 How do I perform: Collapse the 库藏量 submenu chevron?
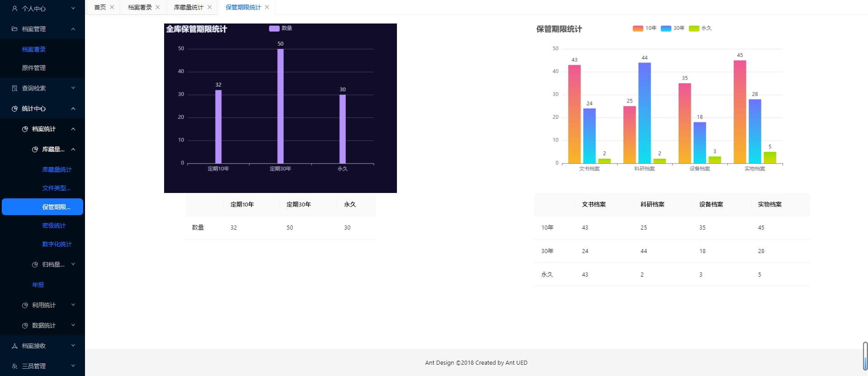[x=73, y=149]
